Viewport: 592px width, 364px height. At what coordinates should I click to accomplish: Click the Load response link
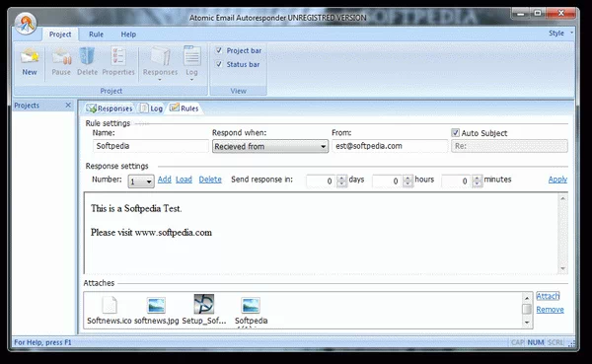tap(184, 180)
